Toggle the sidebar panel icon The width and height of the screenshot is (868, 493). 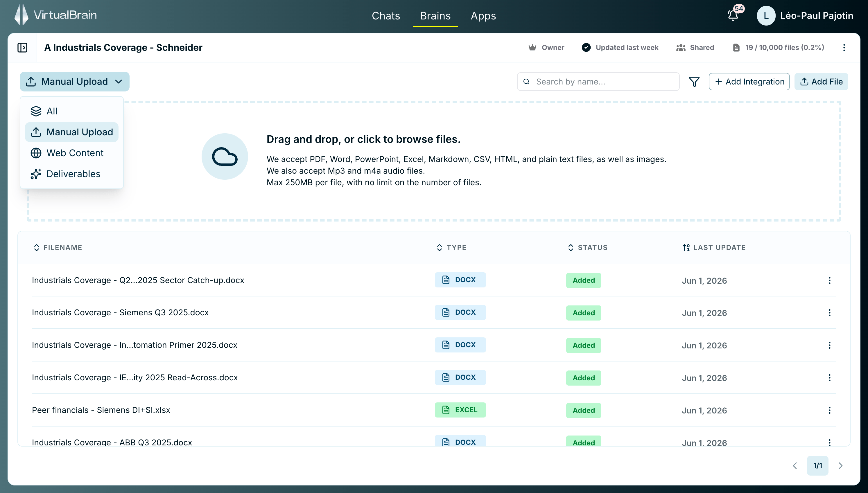22,47
